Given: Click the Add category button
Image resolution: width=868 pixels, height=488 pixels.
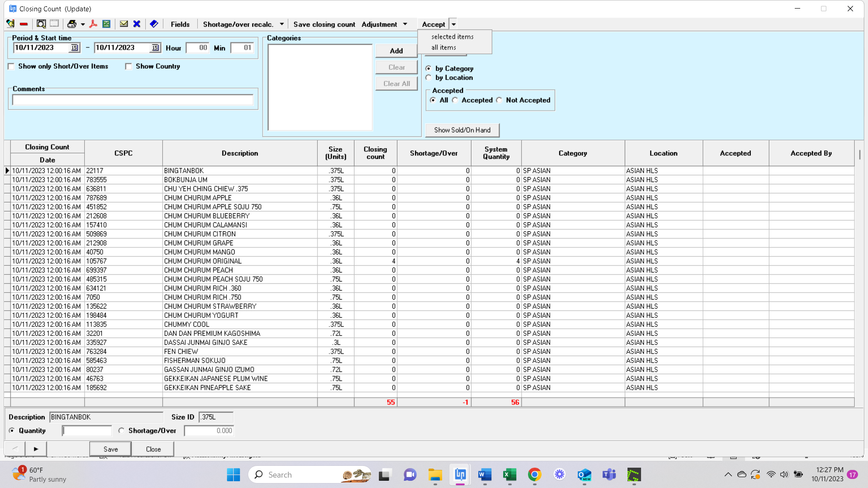Looking at the screenshot, I should [396, 51].
